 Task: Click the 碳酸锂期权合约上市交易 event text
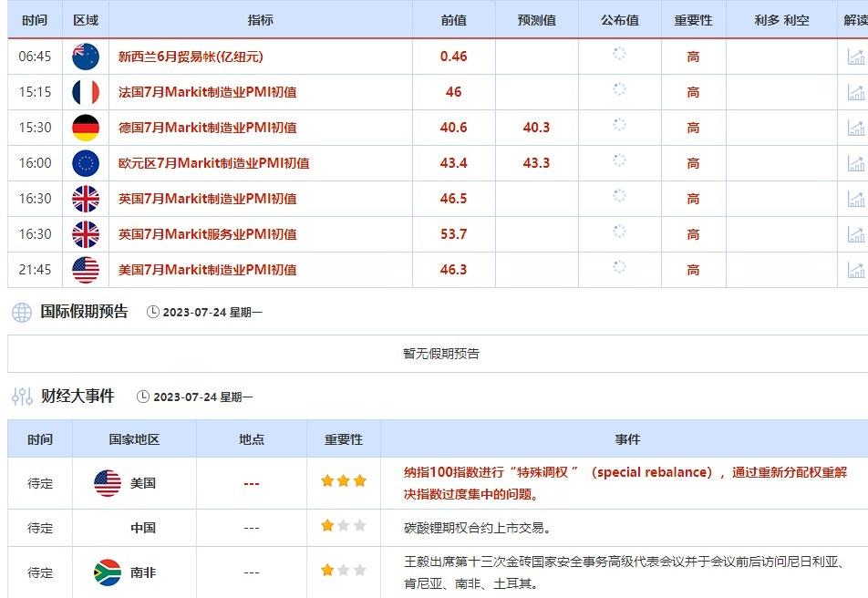point(477,528)
